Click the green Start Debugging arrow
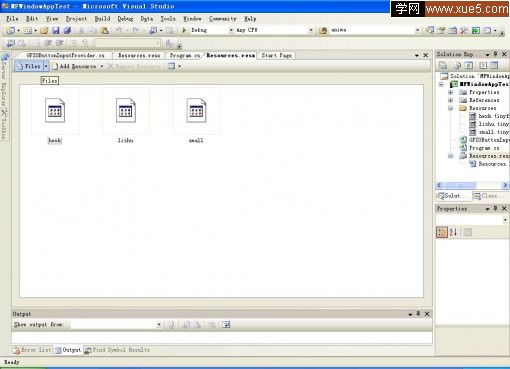The height and width of the screenshot is (369, 510). [x=184, y=30]
